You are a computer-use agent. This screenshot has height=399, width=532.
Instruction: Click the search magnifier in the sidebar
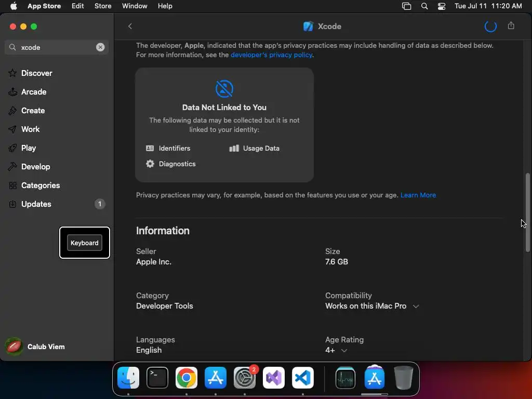12,47
